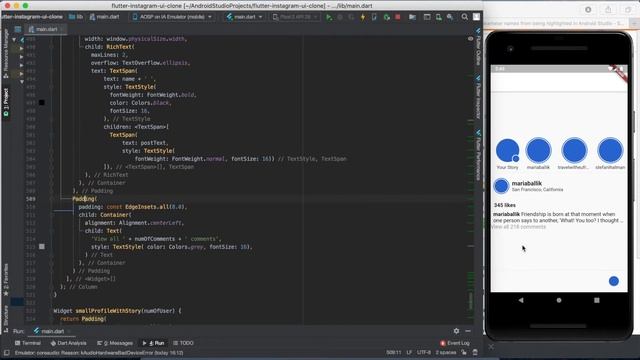Tap the '345 likes' text
Viewport: 640px width, 360px height.
tap(504, 205)
